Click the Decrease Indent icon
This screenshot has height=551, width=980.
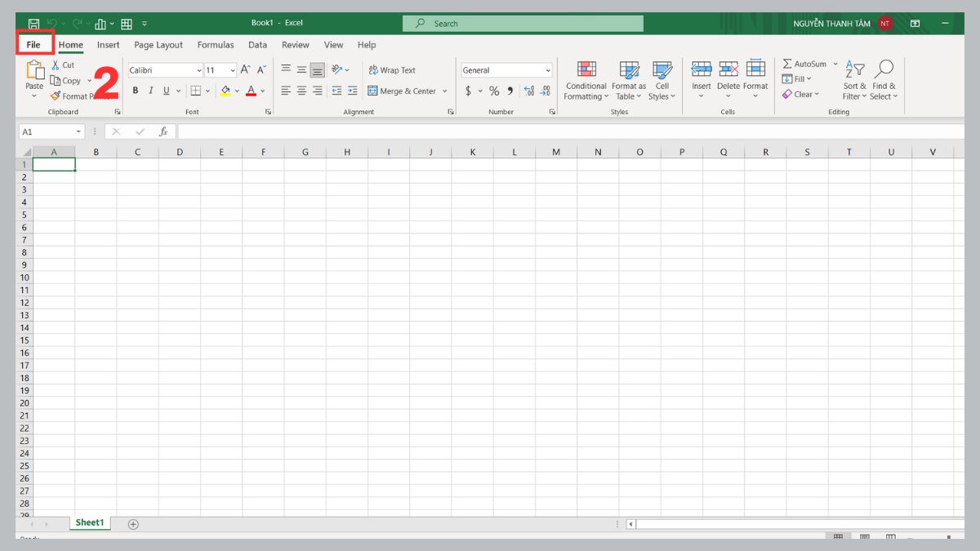coord(336,91)
